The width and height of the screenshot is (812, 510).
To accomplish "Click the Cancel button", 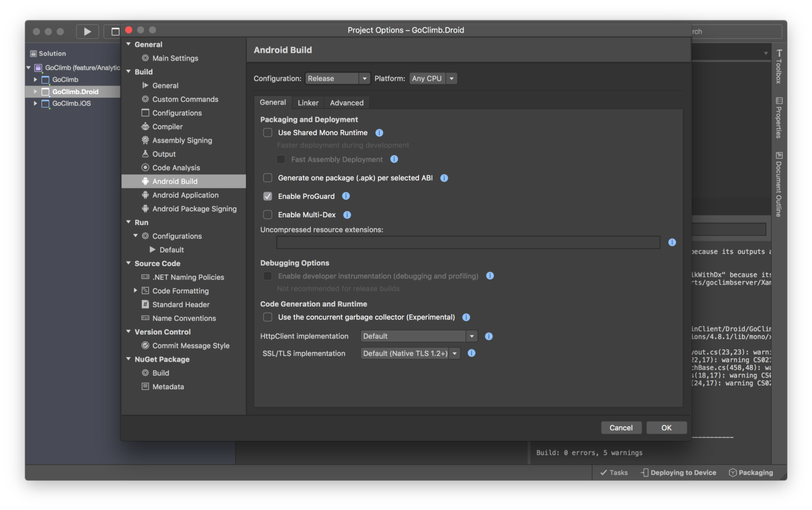I will point(621,428).
